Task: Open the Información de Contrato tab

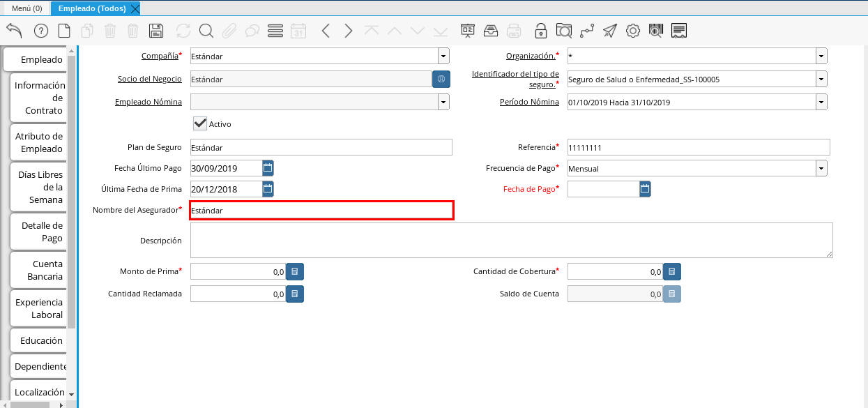Action: [x=40, y=98]
